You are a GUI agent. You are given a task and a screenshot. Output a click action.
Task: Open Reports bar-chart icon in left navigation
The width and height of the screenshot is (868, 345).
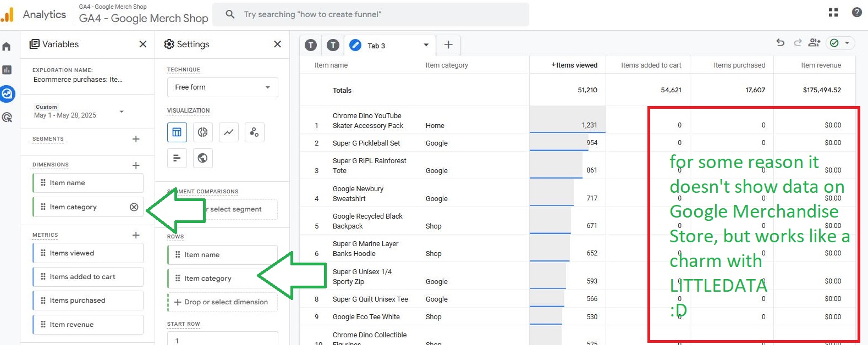click(x=7, y=70)
